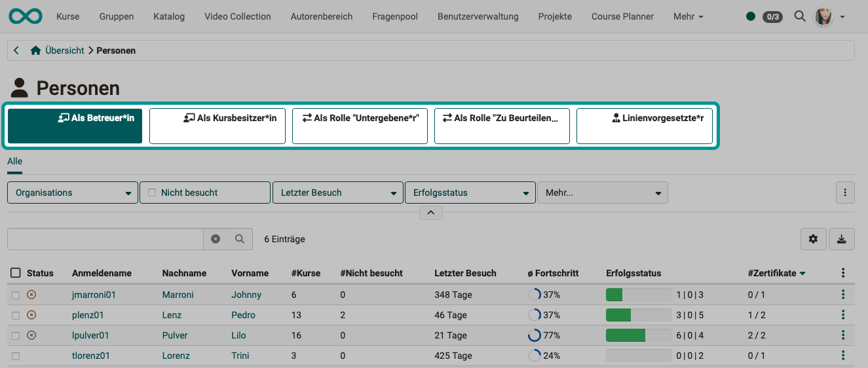
Task: Open row actions menu for jmarroni01
Action: 843,295
